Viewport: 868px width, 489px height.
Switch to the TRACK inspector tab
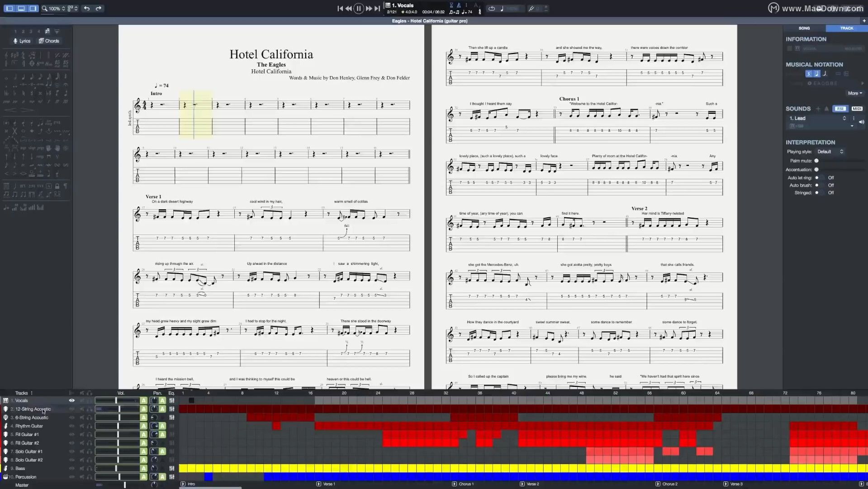click(x=847, y=28)
